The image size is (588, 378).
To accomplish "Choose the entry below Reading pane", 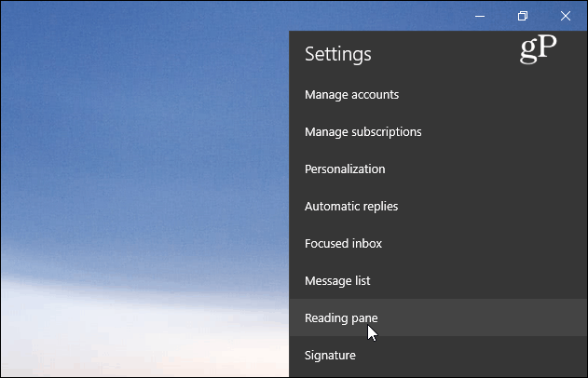I will point(438,355).
